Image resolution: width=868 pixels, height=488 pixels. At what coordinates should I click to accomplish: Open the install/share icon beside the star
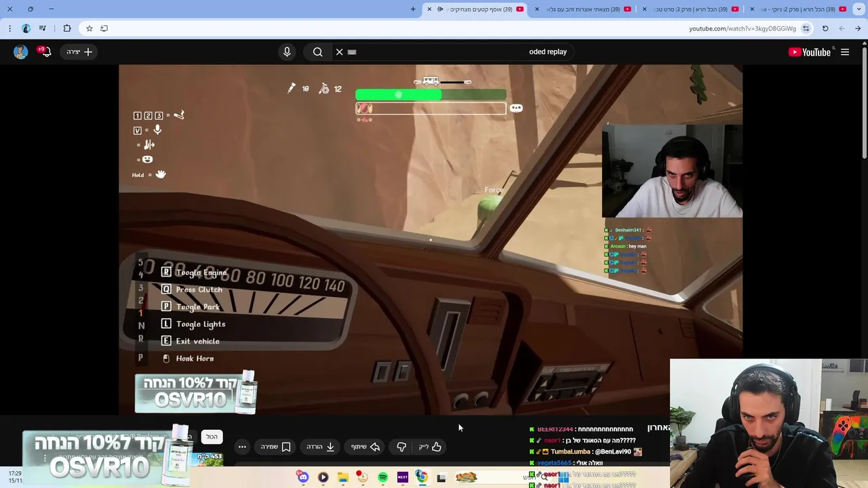(104, 28)
